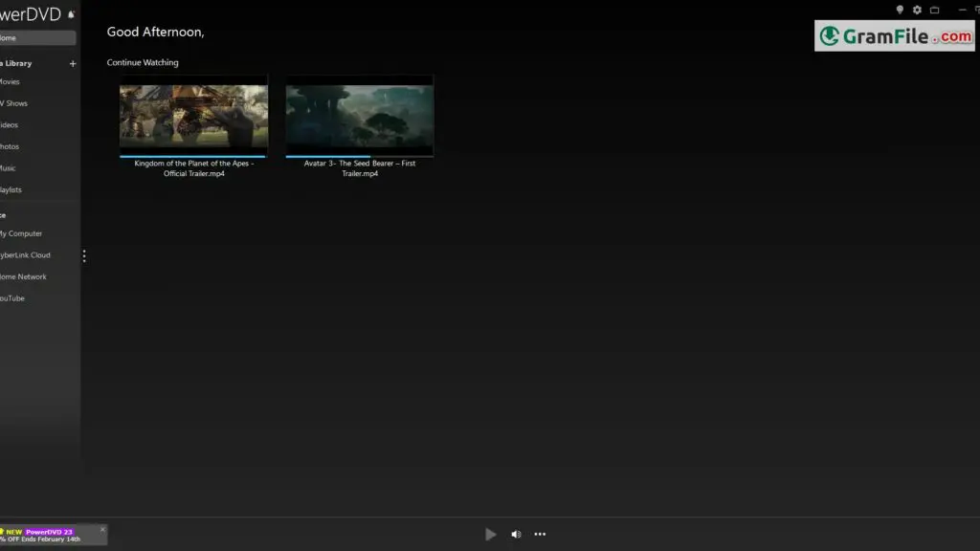Add media to library with plus icon
The image size is (980, 551).
point(73,64)
